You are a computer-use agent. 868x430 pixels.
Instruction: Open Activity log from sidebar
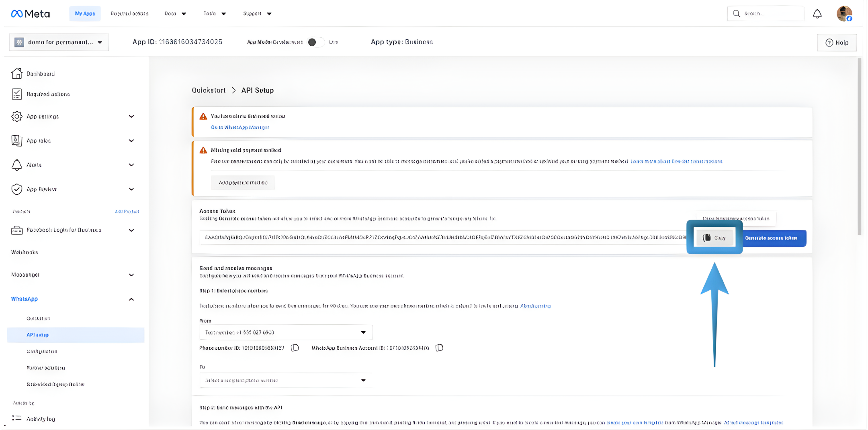(41, 419)
